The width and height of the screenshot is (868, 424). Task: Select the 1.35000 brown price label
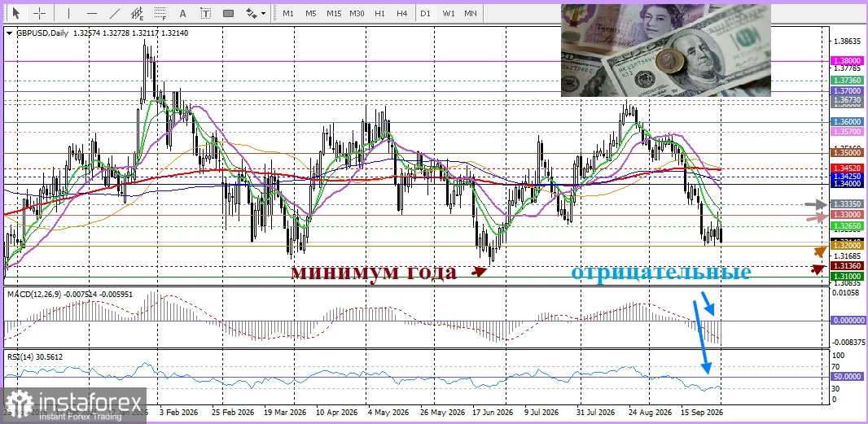coord(848,152)
